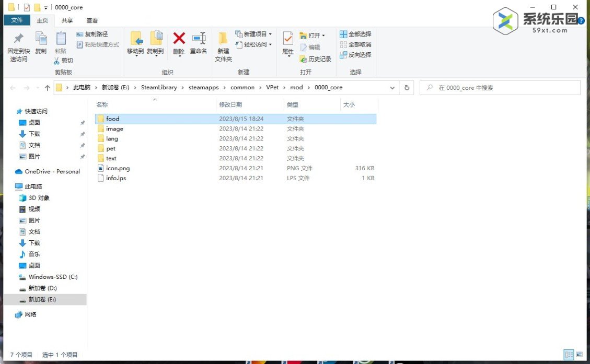Click the Pin to Quick Access icon
This screenshot has width=590, height=364.
click(x=18, y=40)
